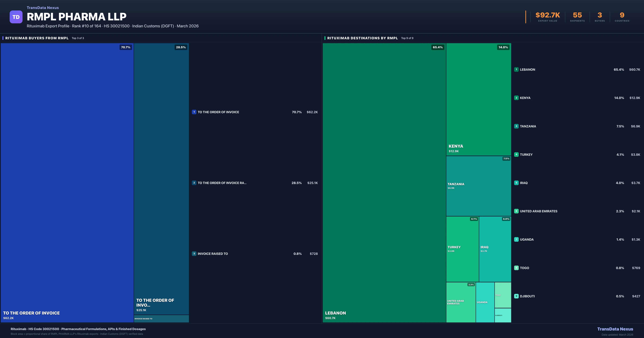This screenshot has height=338, width=644.
Task: Click the Kenya rank 2 badge
Action: coord(516,98)
